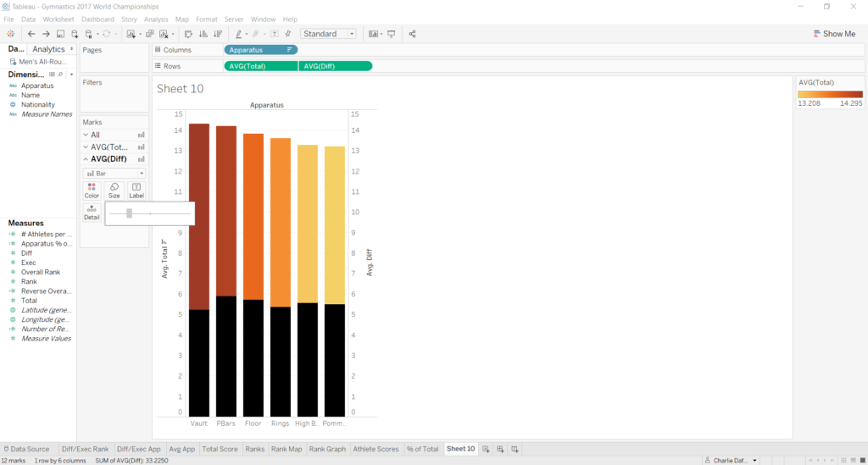The width and height of the screenshot is (868, 465).
Task: Click the AVG(Total) pill in Rows
Action: 261,66
